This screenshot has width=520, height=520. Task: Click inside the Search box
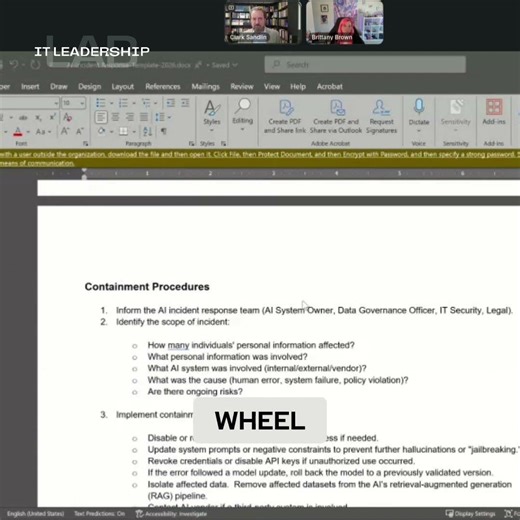pyautogui.click(x=365, y=64)
